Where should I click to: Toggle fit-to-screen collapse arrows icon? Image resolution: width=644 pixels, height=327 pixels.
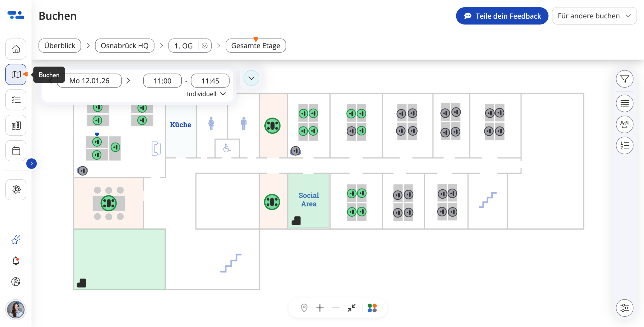351,308
